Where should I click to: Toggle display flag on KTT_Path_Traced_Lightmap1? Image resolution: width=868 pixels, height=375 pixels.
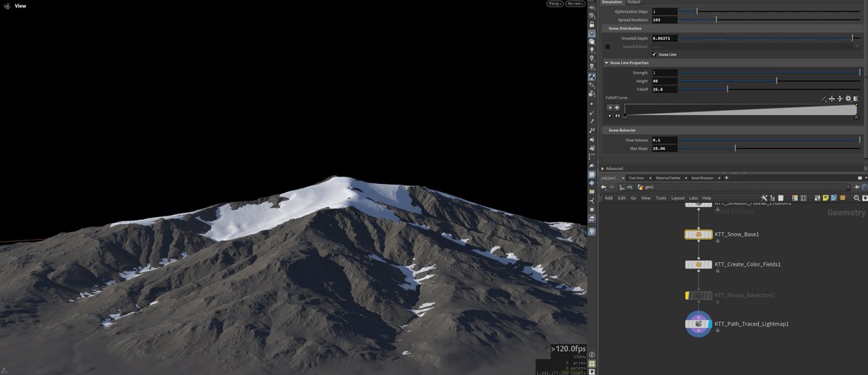tap(710, 324)
